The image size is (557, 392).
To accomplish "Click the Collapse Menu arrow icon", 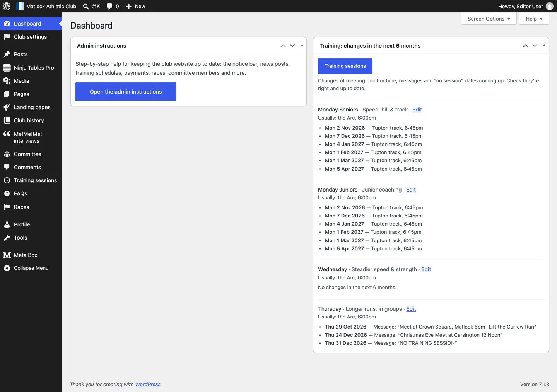I will tap(7, 268).
